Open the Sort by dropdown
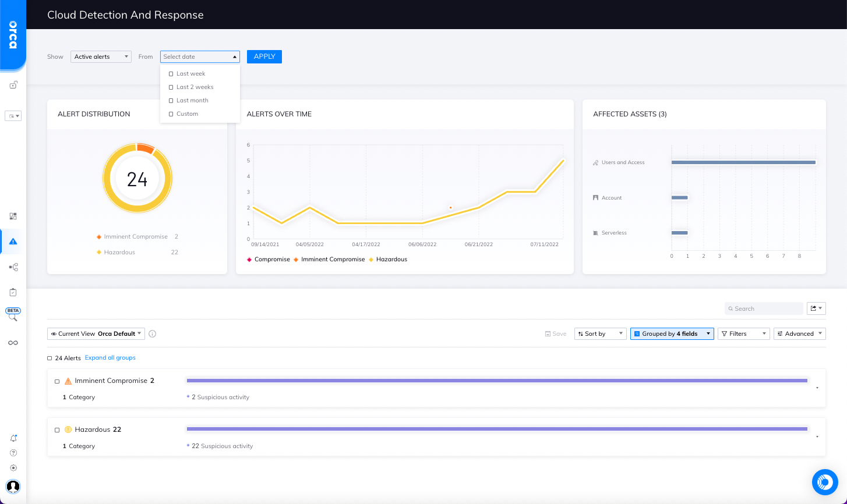The height and width of the screenshot is (504, 847). pyautogui.click(x=600, y=333)
